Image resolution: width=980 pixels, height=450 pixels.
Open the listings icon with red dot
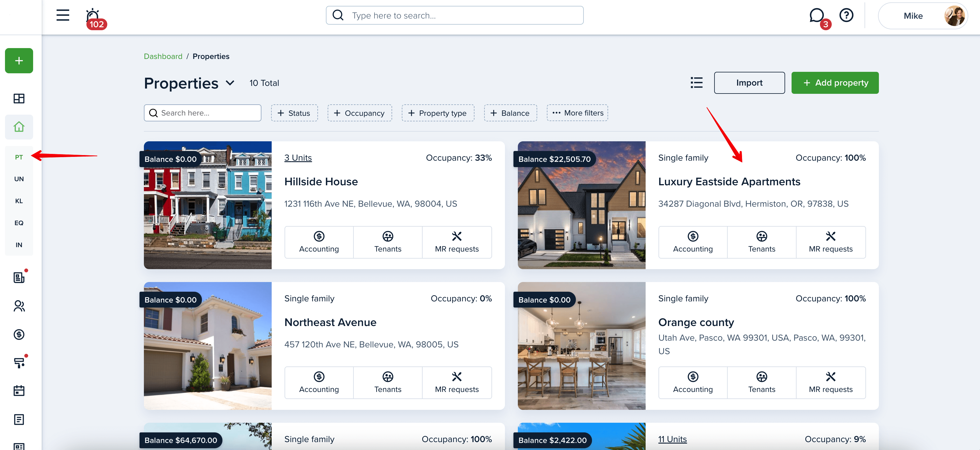[19, 277]
